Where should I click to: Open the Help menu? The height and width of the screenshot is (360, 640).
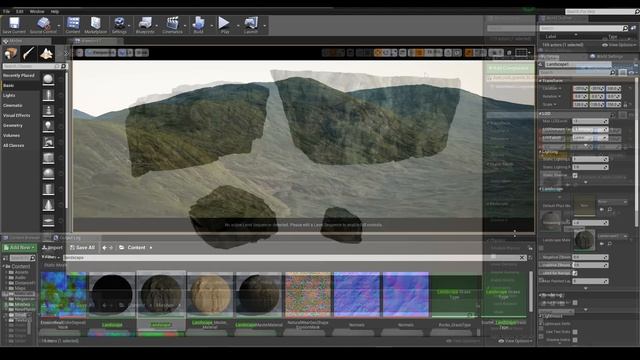(55, 12)
